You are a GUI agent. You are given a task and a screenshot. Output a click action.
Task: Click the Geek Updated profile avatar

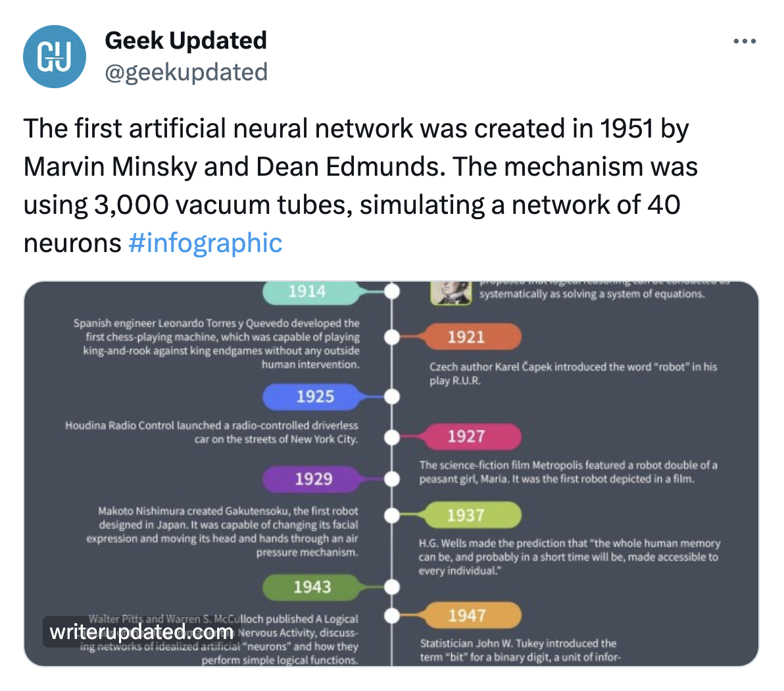pos(55,57)
